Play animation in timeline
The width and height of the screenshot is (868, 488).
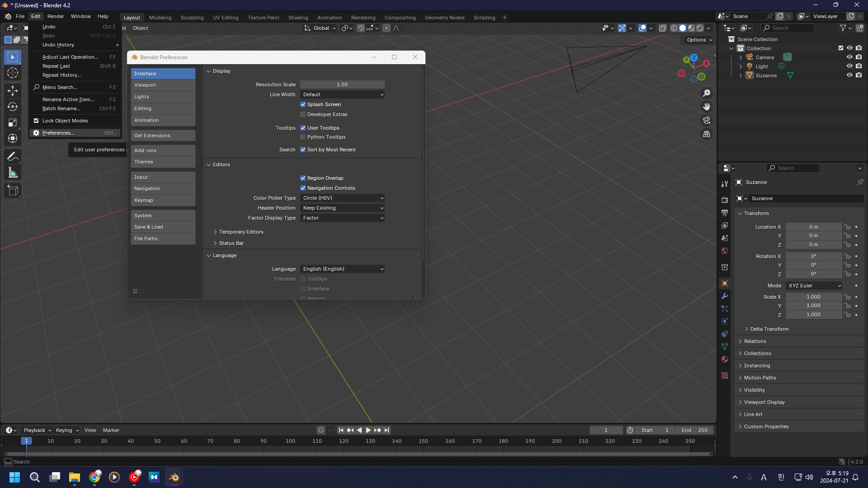click(x=368, y=430)
